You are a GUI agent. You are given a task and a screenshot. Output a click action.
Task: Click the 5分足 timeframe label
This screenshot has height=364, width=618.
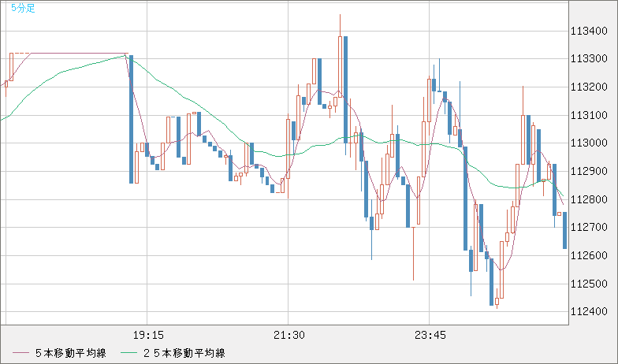coord(24,8)
